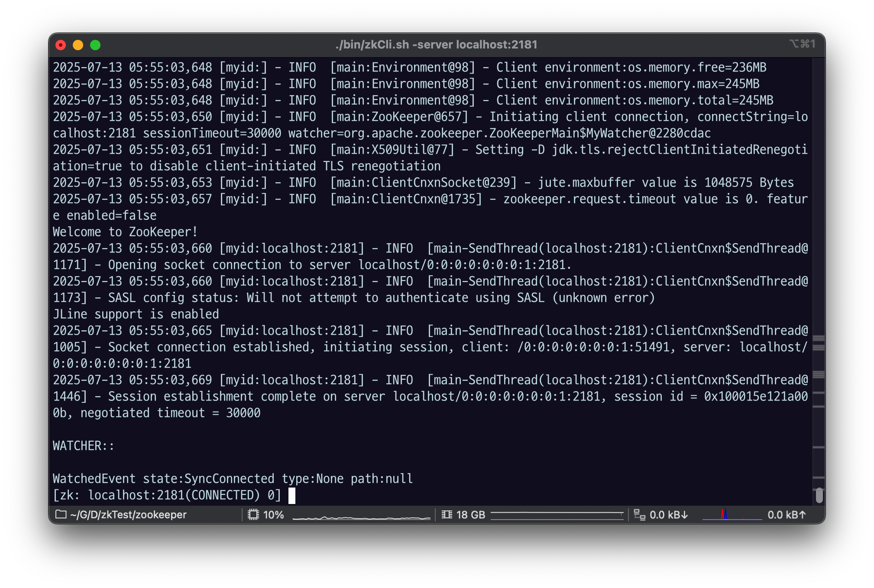Screen dimensions: 874x588
Task: Click the network throughput icon
Action: 639,515
